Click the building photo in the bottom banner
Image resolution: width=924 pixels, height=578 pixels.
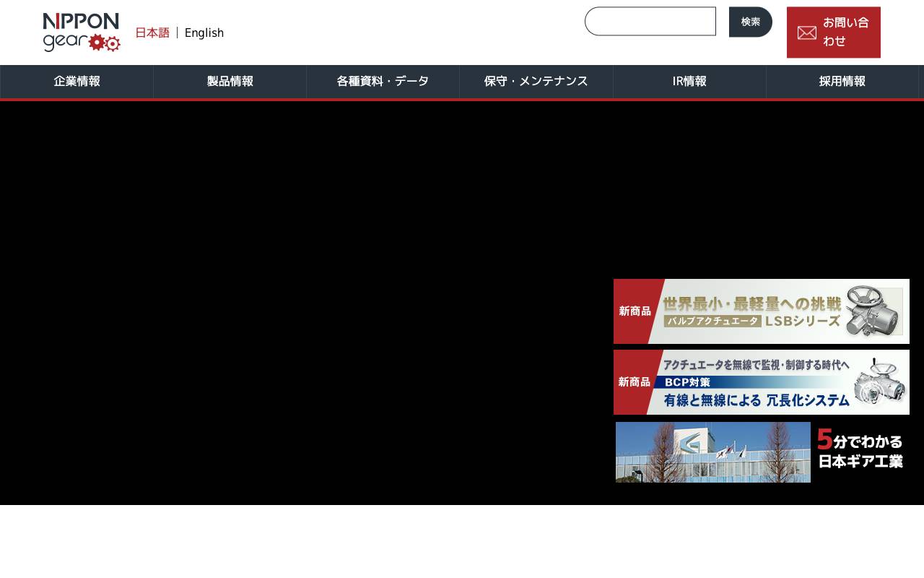713,452
